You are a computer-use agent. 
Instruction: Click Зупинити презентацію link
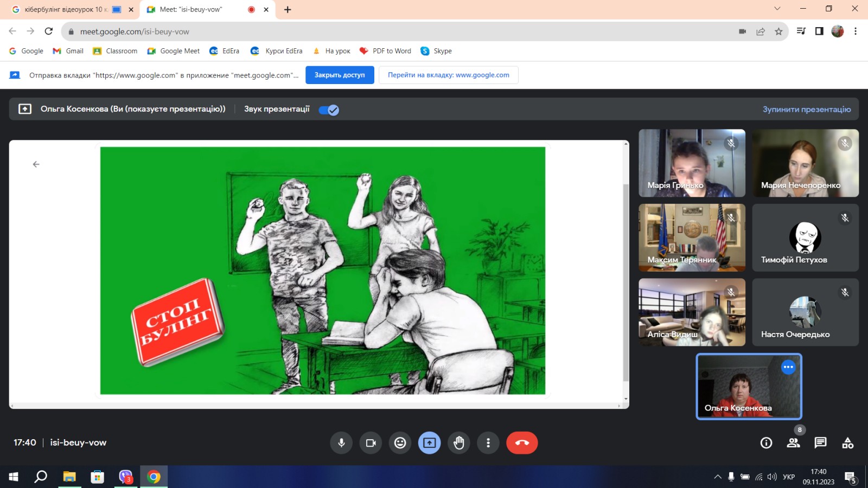click(x=806, y=110)
